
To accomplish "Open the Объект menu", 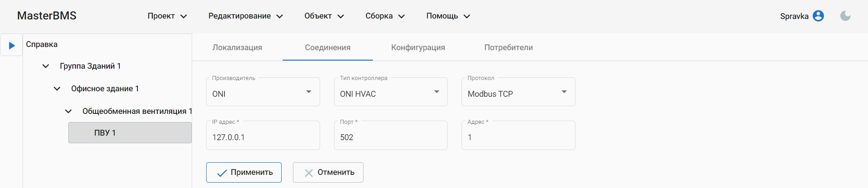I will tap(324, 16).
